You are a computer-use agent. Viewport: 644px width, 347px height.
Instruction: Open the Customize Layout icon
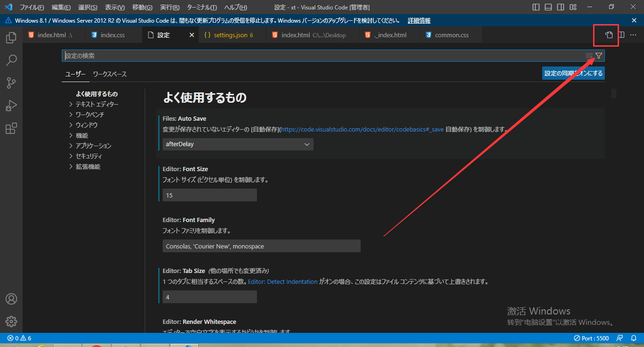(573, 7)
